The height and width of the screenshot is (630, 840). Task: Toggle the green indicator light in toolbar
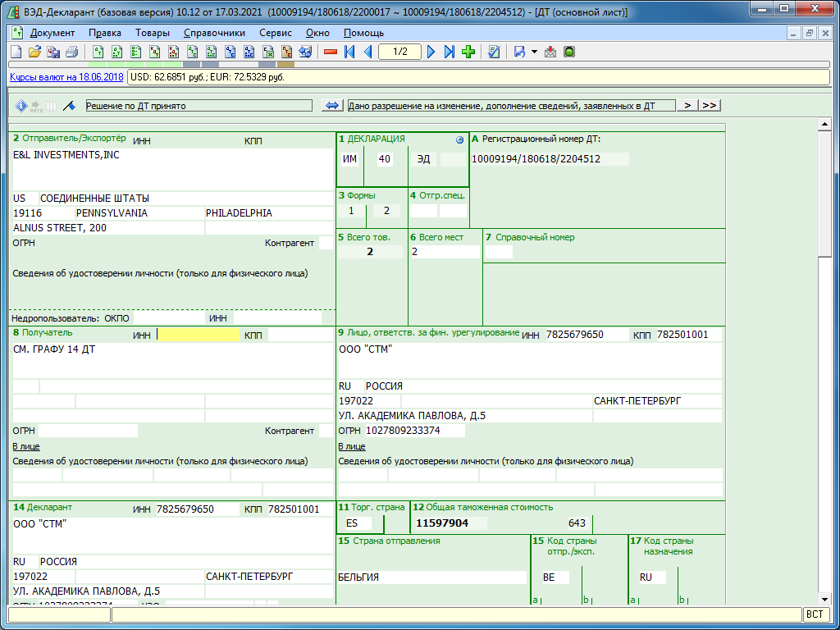coord(569,52)
